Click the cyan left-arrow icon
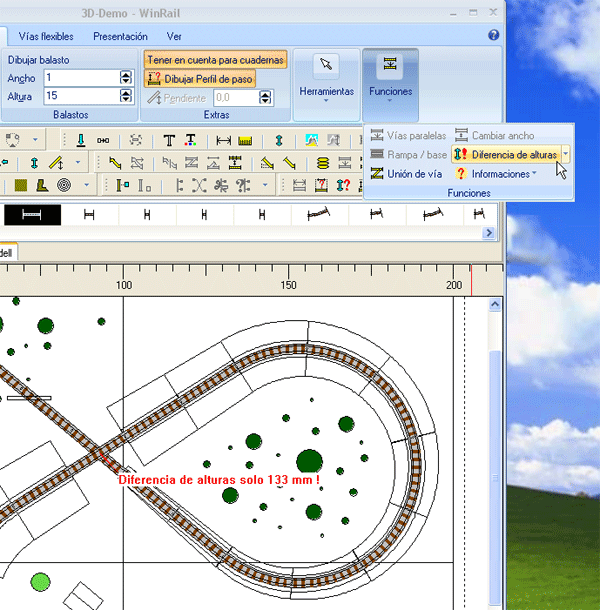600x610 pixels. pyautogui.click(x=5, y=162)
